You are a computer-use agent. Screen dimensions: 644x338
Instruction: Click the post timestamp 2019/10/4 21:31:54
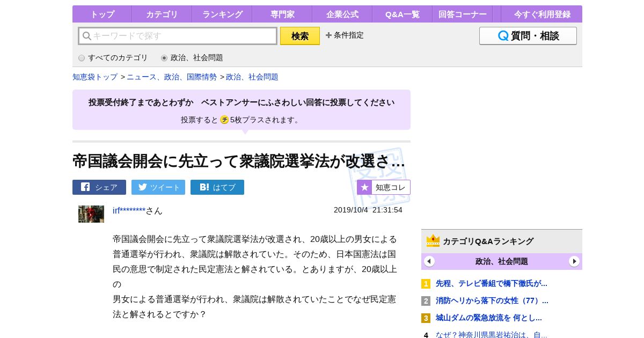coord(368,210)
